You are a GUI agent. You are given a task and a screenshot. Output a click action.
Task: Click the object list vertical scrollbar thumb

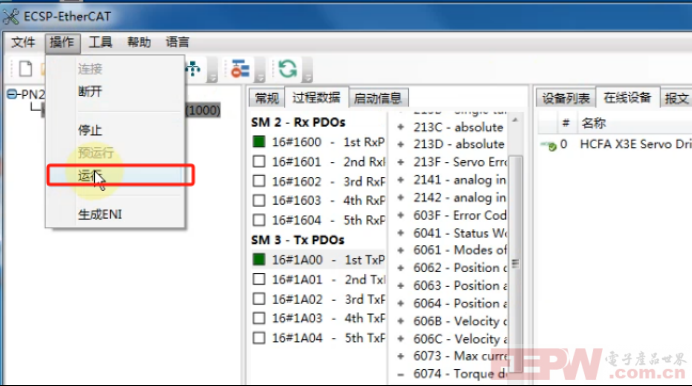coord(515,265)
